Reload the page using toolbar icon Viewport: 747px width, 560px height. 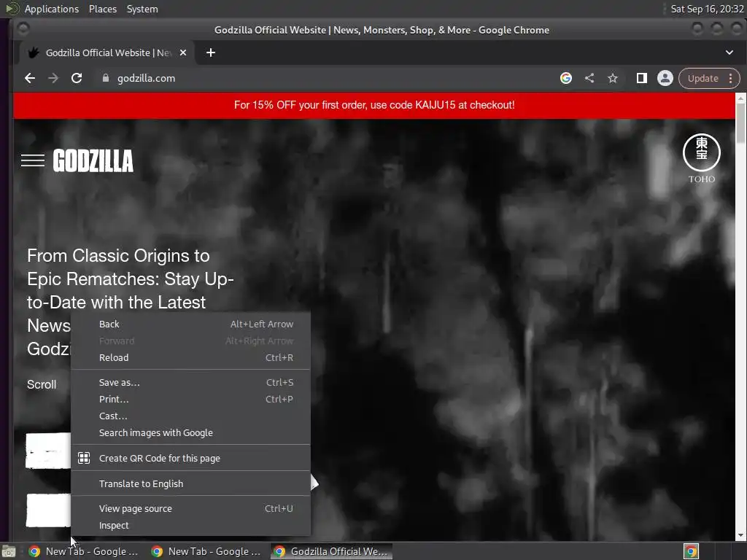tap(76, 78)
